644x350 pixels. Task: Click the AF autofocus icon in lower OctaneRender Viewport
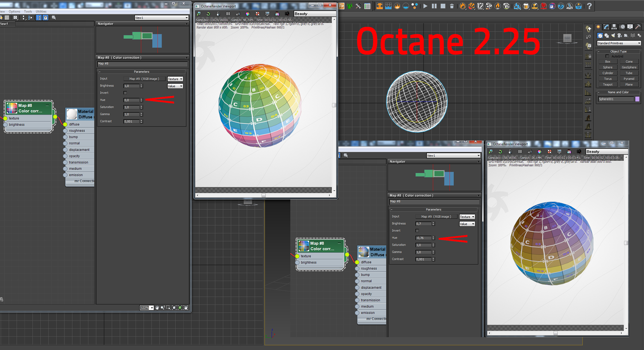click(x=530, y=151)
